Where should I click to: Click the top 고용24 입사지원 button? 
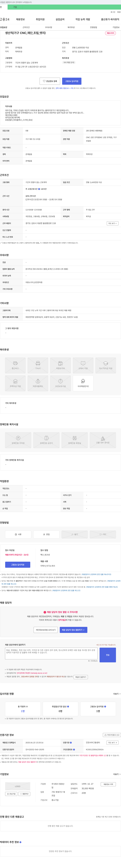72,81
